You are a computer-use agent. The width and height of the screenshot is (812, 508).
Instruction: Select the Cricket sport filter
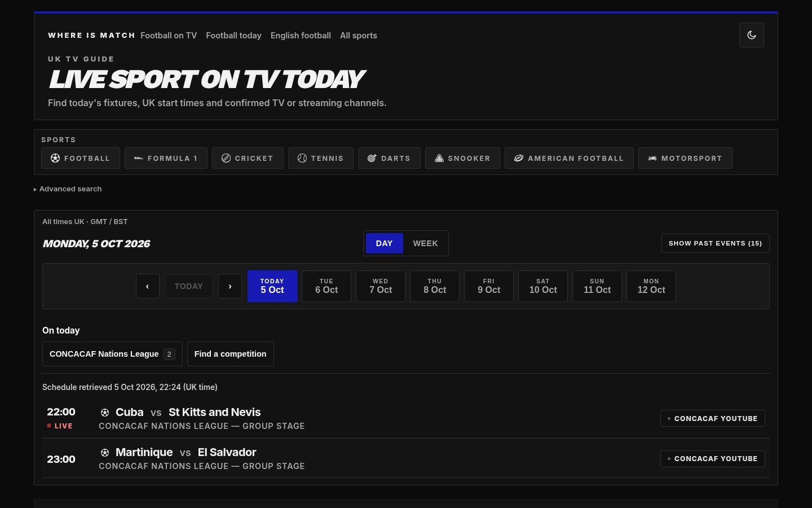pyautogui.click(x=248, y=158)
